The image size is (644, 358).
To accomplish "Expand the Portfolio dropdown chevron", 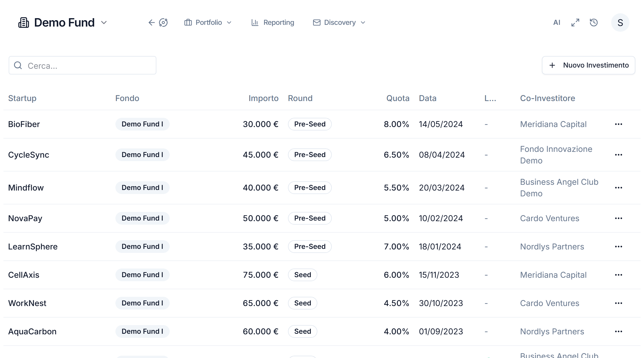I will pyautogui.click(x=229, y=23).
